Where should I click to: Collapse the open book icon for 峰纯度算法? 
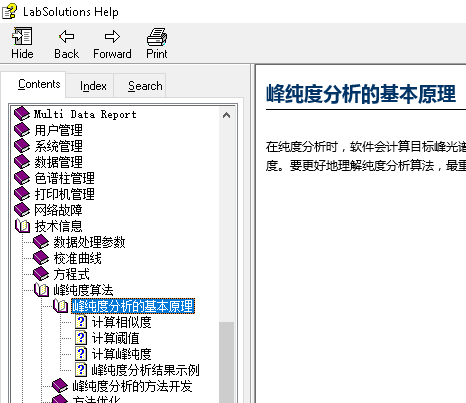point(42,290)
